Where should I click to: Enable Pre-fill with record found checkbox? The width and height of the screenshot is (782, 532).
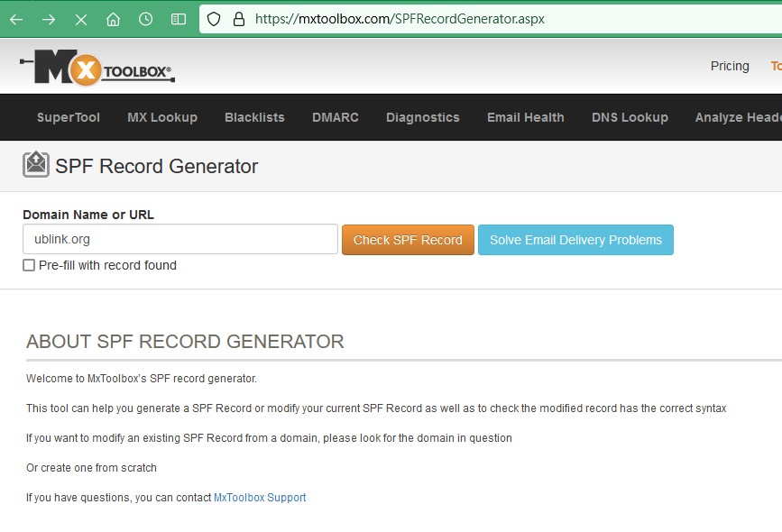tap(29, 265)
